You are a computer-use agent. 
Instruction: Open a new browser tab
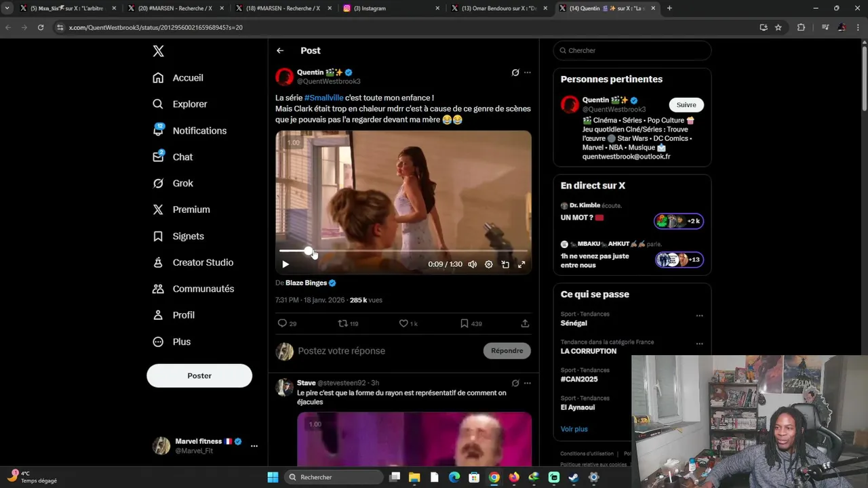click(x=669, y=8)
